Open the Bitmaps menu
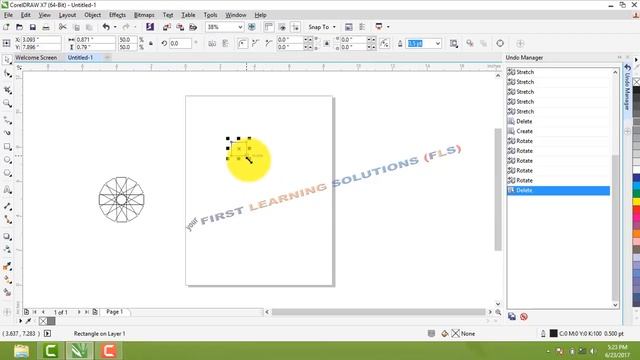This screenshot has height=360, width=640. click(144, 15)
